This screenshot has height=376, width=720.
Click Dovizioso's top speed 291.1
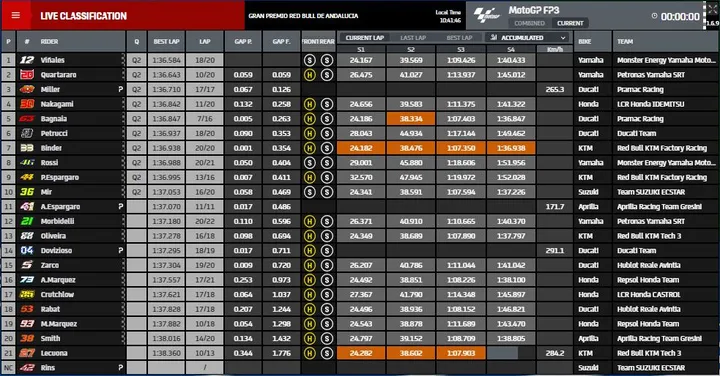[555, 250]
